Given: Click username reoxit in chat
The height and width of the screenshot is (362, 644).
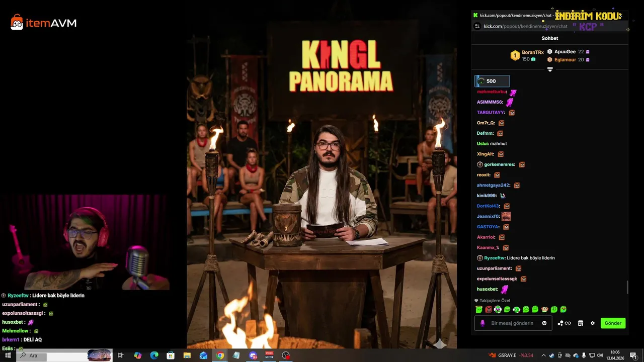Looking at the screenshot, I should pos(484,175).
